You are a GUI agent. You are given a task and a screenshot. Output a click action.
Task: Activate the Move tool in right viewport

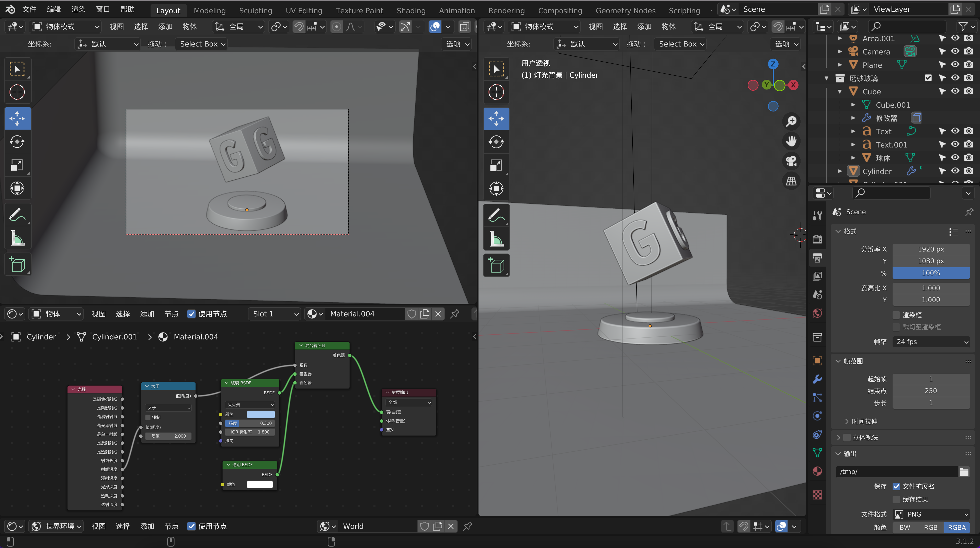[x=496, y=119]
